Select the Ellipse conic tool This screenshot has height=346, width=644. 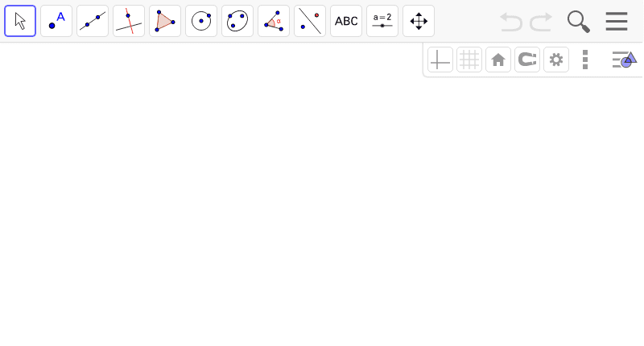pos(237,21)
